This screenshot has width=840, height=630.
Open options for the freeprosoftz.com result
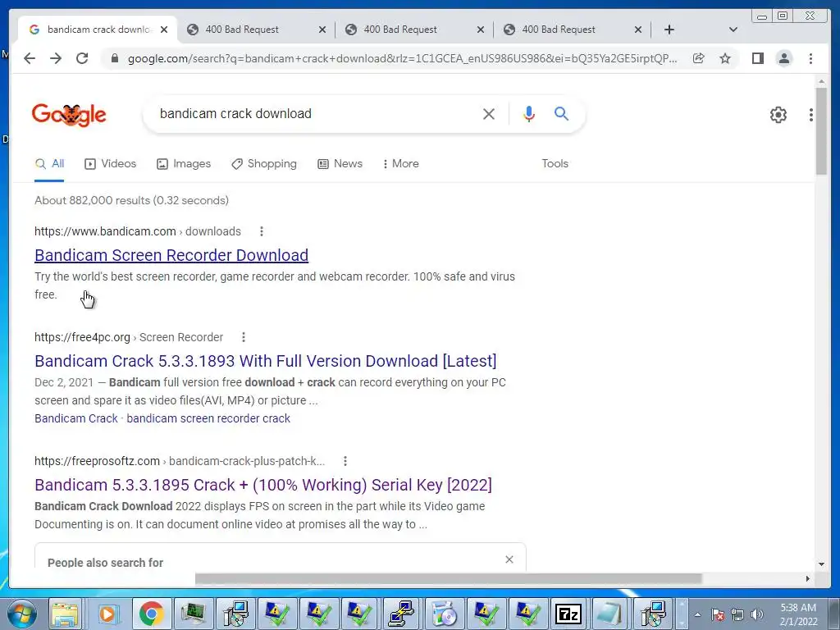tap(345, 461)
